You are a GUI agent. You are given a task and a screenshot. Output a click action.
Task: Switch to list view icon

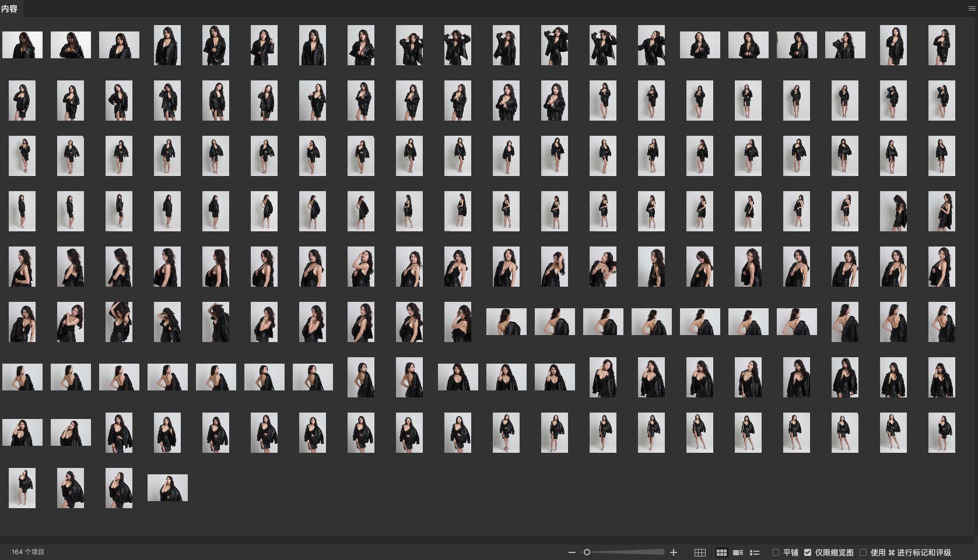[x=755, y=552]
